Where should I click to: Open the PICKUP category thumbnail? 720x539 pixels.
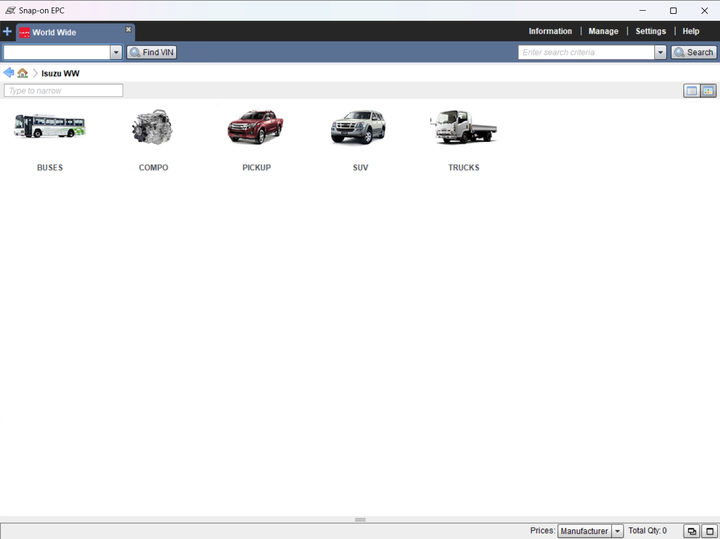pyautogui.click(x=256, y=127)
